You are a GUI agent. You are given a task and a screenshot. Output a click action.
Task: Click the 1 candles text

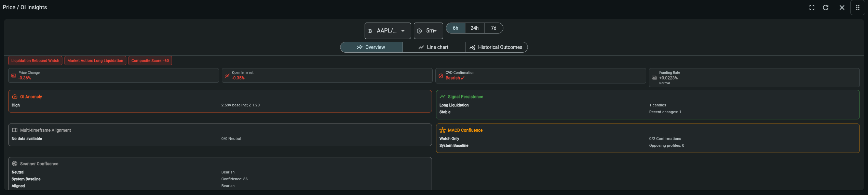coord(657,105)
